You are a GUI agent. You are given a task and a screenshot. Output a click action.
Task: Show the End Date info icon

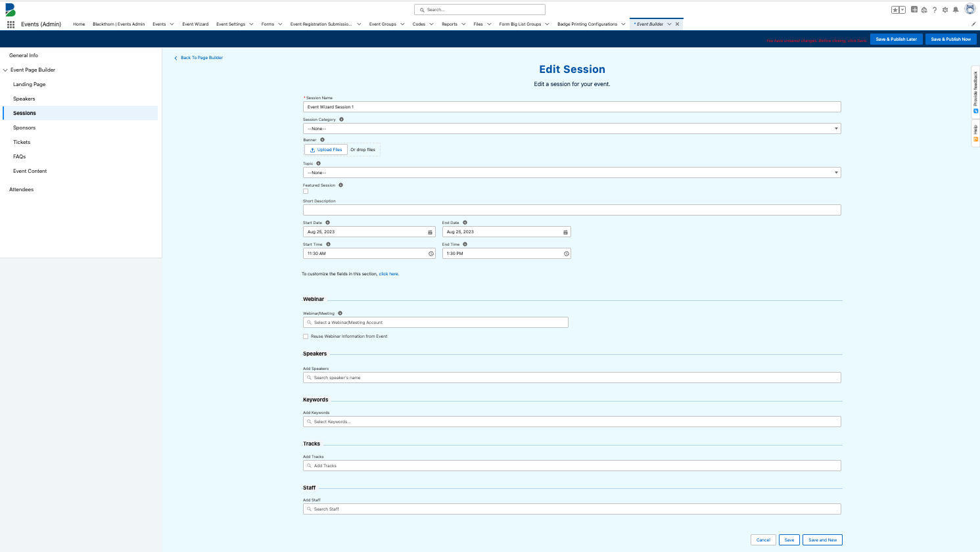pyautogui.click(x=465, y=223)
